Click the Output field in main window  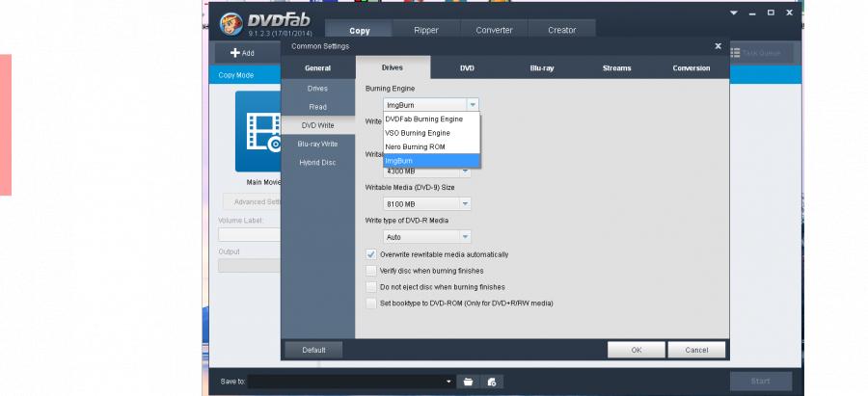250,266
